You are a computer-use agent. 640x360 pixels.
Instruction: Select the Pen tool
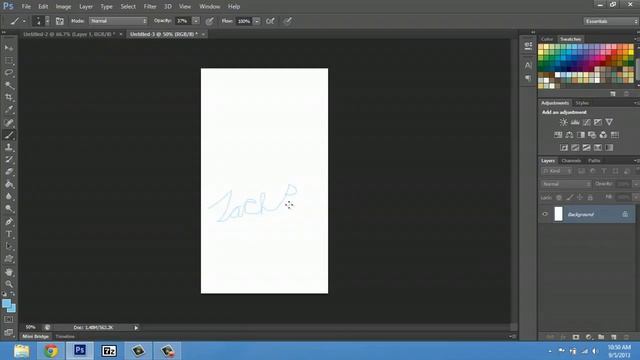coord(9,222)
